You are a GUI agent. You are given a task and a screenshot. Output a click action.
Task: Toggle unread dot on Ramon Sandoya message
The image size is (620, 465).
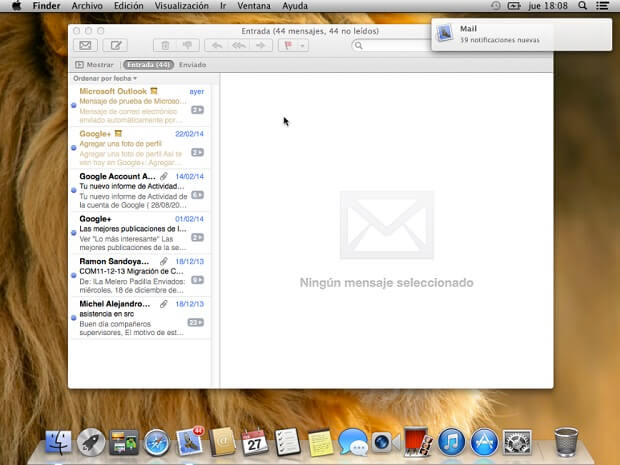coord(74,275)
